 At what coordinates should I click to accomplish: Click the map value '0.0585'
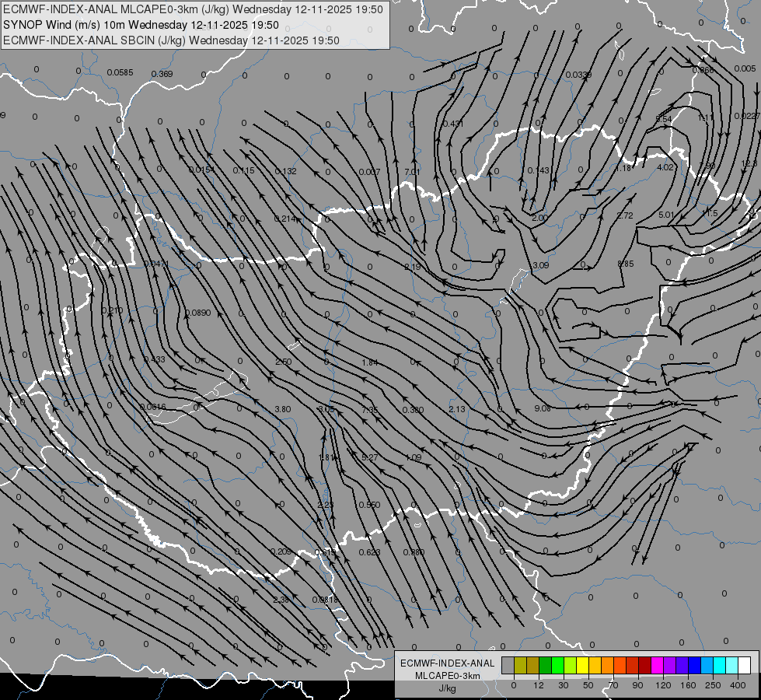[120, 72]
